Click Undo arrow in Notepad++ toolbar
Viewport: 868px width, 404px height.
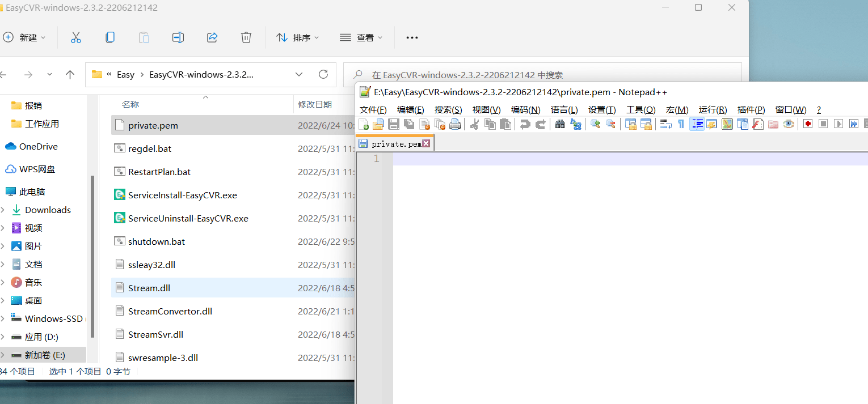coord(525,124)
